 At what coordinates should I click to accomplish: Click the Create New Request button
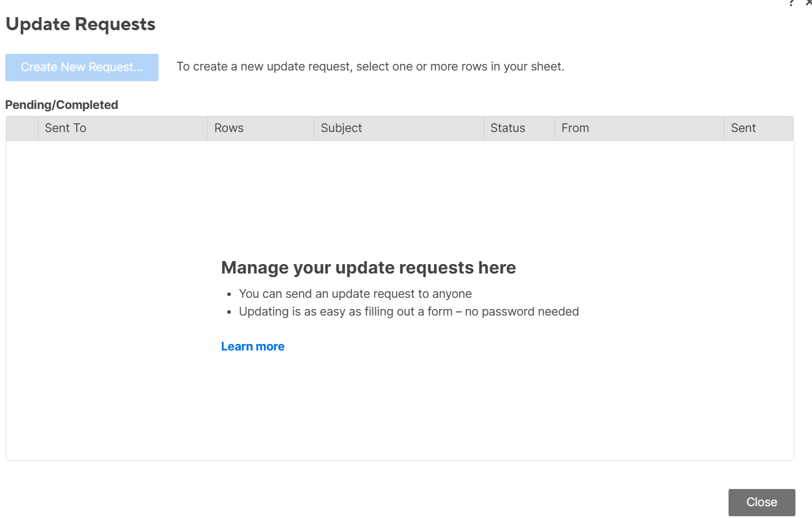point(82,67)
